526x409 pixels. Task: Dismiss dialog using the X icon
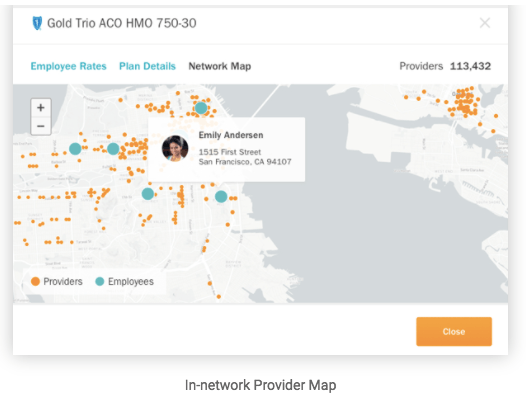click(x=485, y=23)
